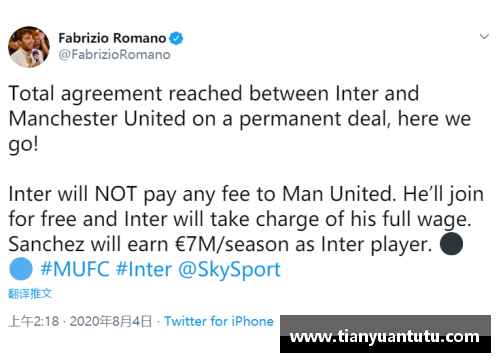Expand the tweet options chevron menu

[x=484, y=36]
